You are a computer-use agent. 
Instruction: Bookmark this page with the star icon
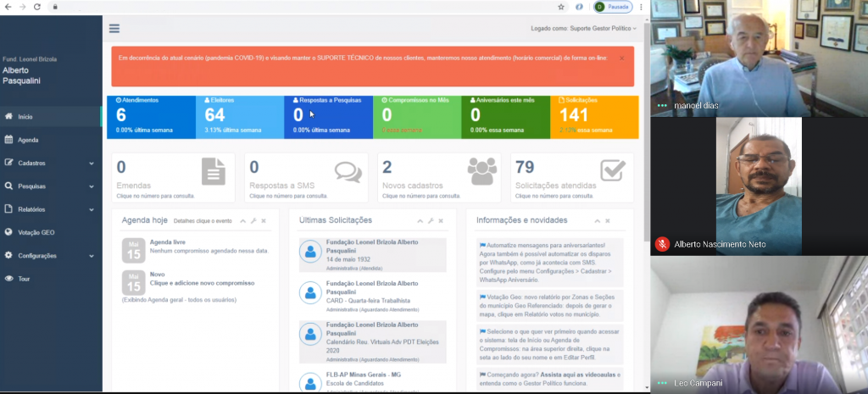tap(561, 7)
